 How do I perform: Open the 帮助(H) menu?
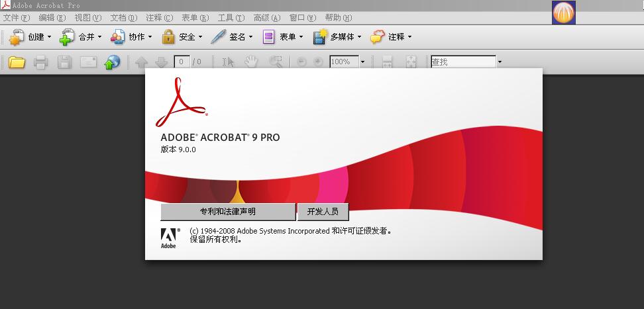339,18
